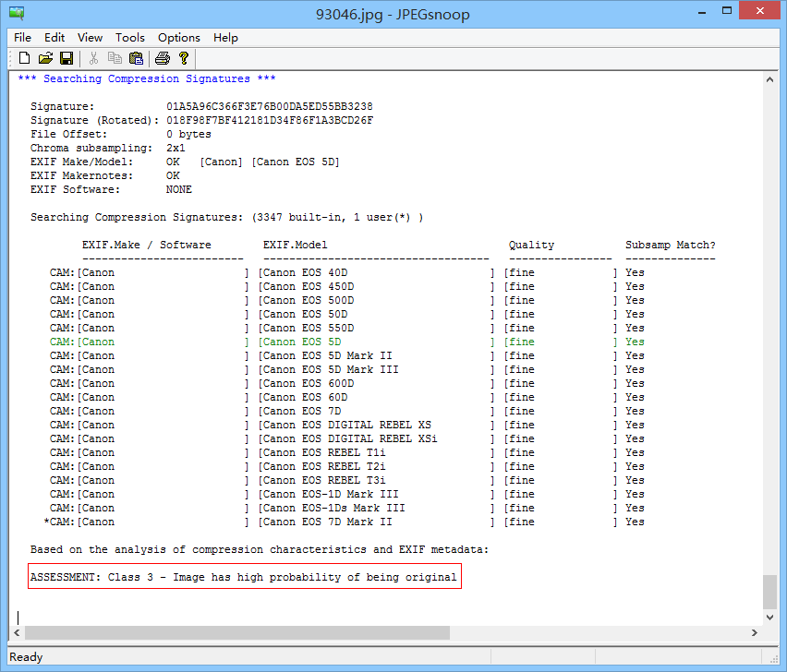Open About via the question mark icon
The width and height of the screenshot is (787, 672).
point(184,58)
